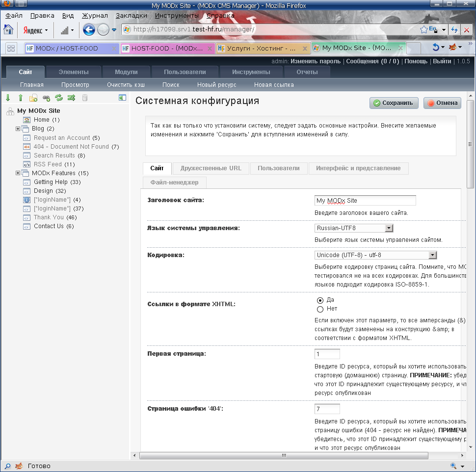Click the Новый ресурс submenu link
Screen dimensions: 476x472
(x=217, y=85)
